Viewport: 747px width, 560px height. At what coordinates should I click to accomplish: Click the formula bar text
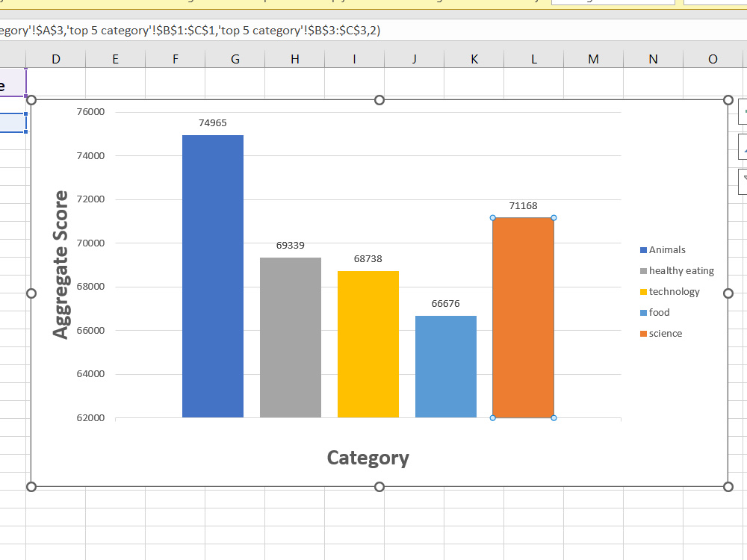(x=190, y=31)
